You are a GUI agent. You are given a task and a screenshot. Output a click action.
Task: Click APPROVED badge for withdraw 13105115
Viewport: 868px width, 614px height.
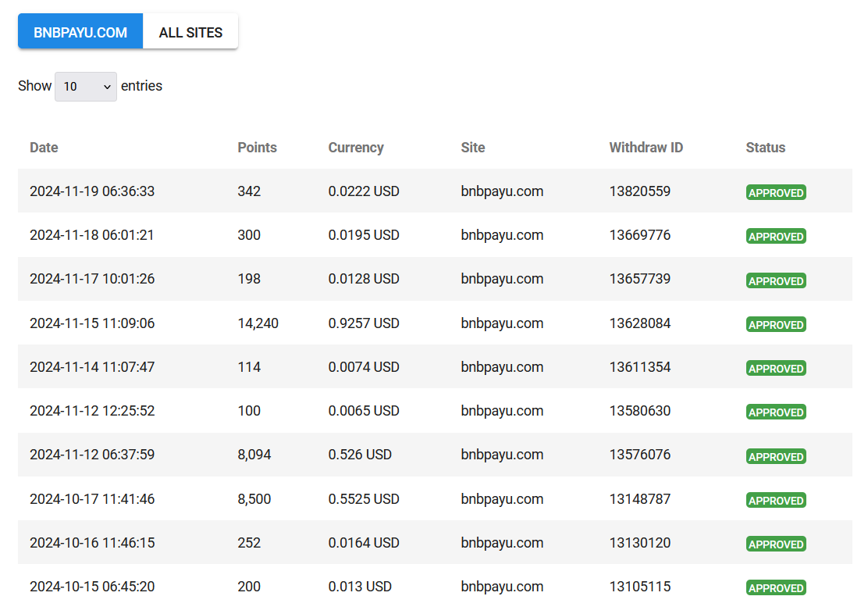click(776, 587)
